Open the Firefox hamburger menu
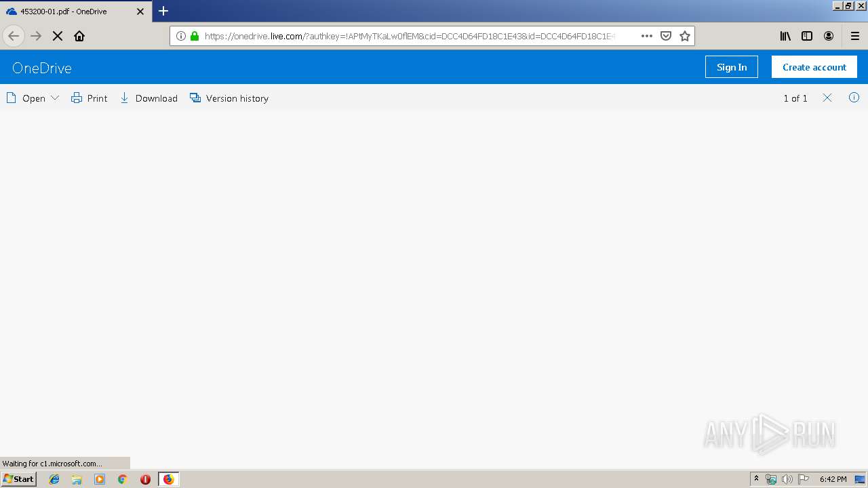The height and width of the screenshot is (488, 868). [x=855, y=36]
